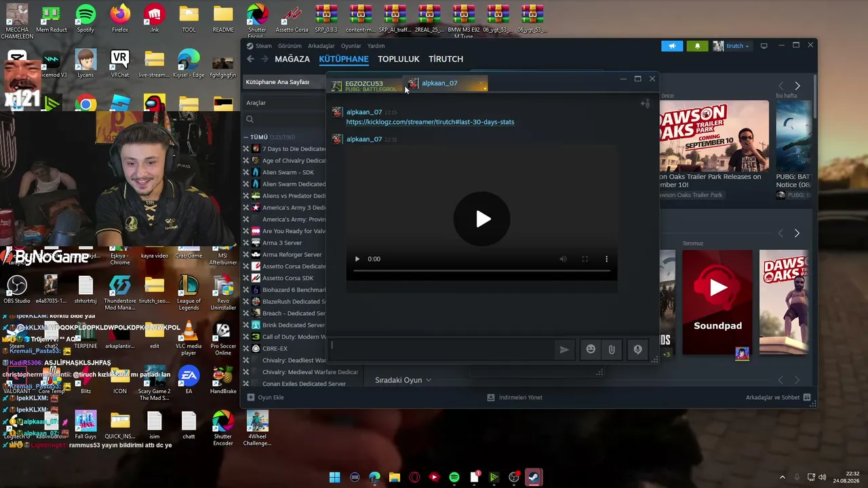
Task: Open File Explorer from the taskbar
Action: click(395, 477)
